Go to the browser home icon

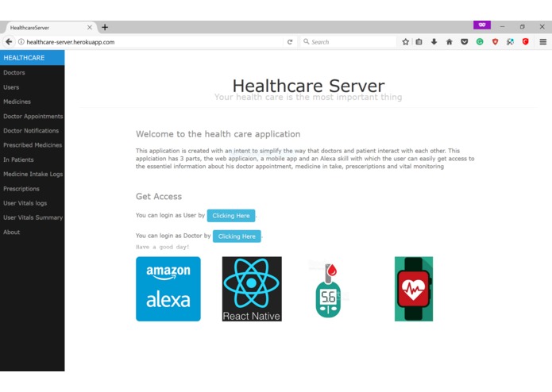pyautogui.click(x=450, y=42)
